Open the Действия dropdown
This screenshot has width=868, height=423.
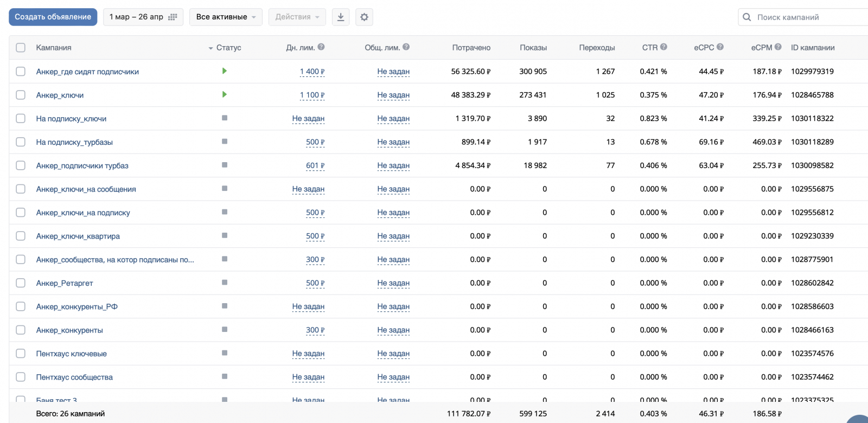[x=297, y=17]
